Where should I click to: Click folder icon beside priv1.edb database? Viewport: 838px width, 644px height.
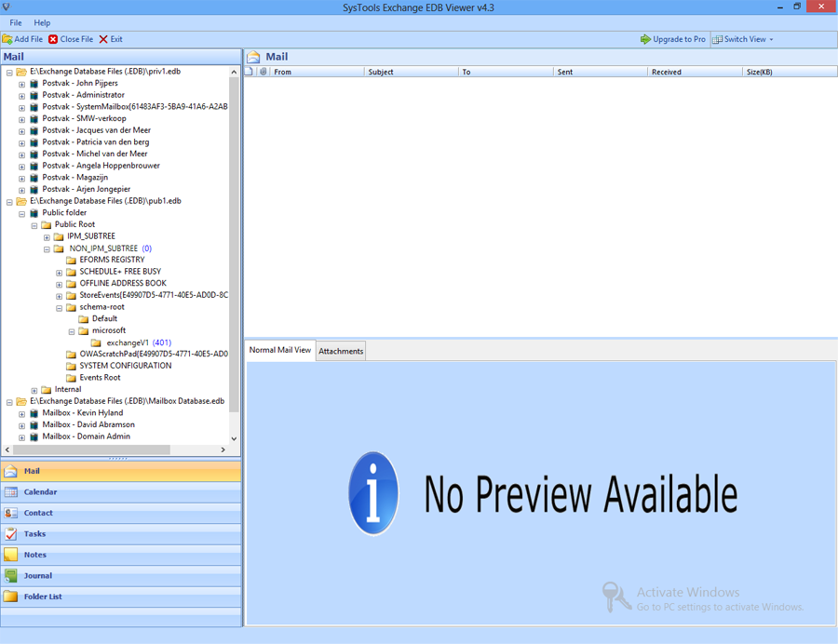point(21,72)
